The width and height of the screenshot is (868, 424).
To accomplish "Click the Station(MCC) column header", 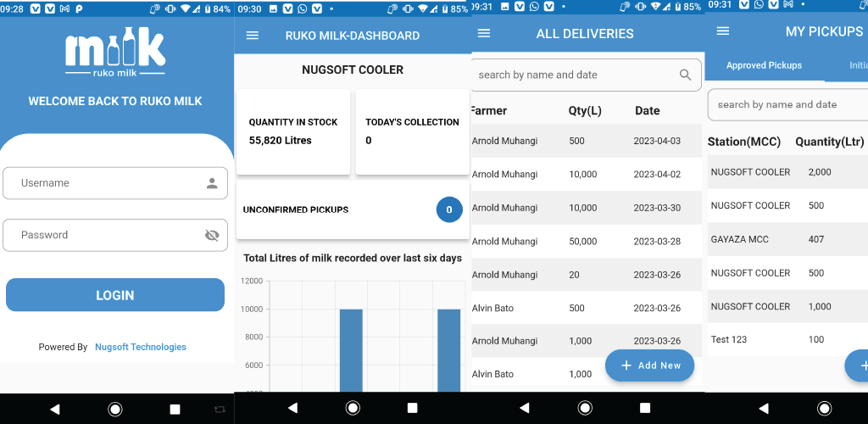I will tap(744, 142).
